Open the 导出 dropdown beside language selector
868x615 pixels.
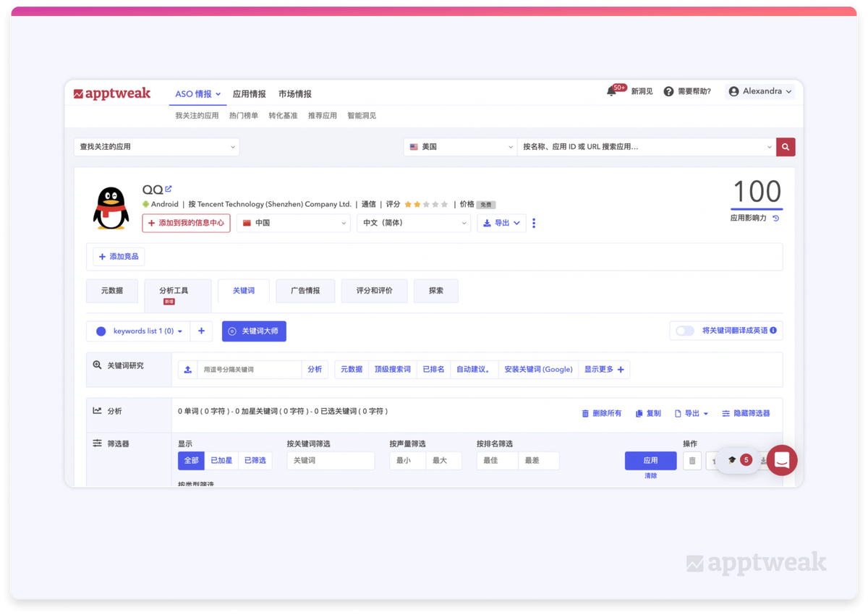501,223
